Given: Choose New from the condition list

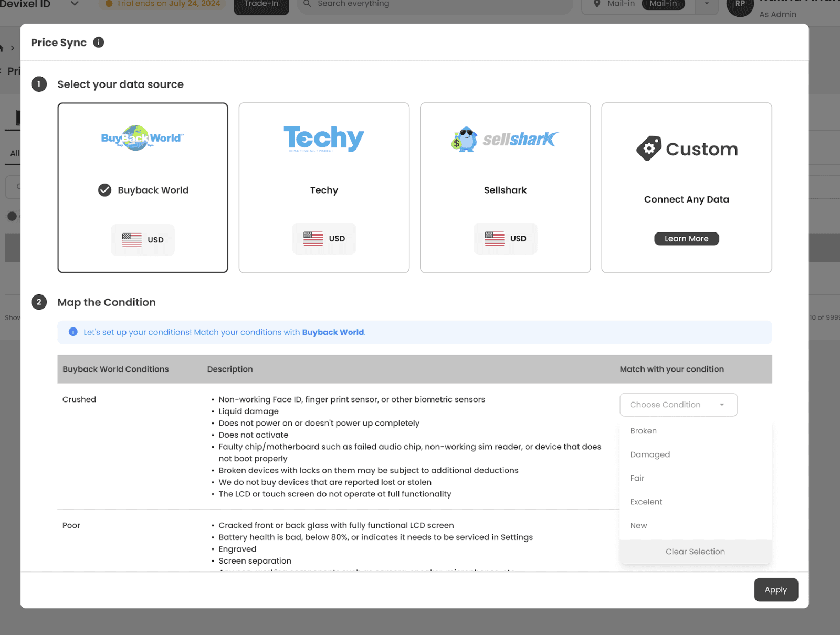Looking at the screenshot, I should point(696,525).
